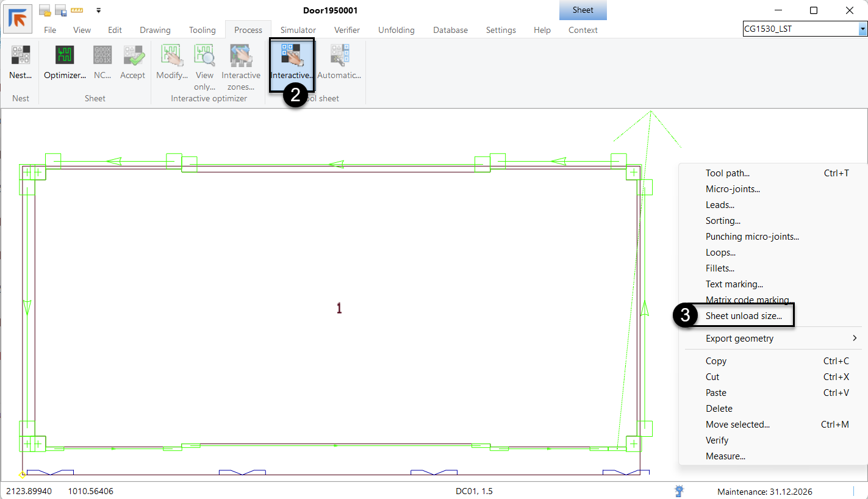Switch to the Simulator ribbon tab
Viewport: 868px width, 499px height.
298,30
